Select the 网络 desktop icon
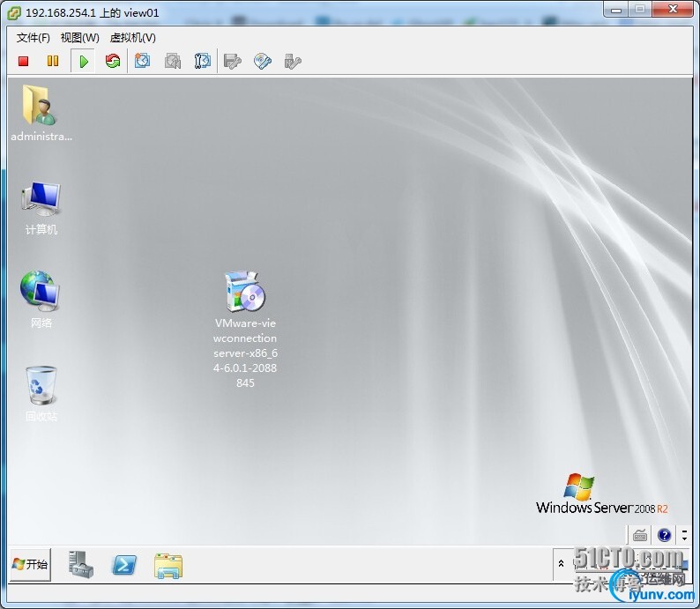 pos(41,299)
